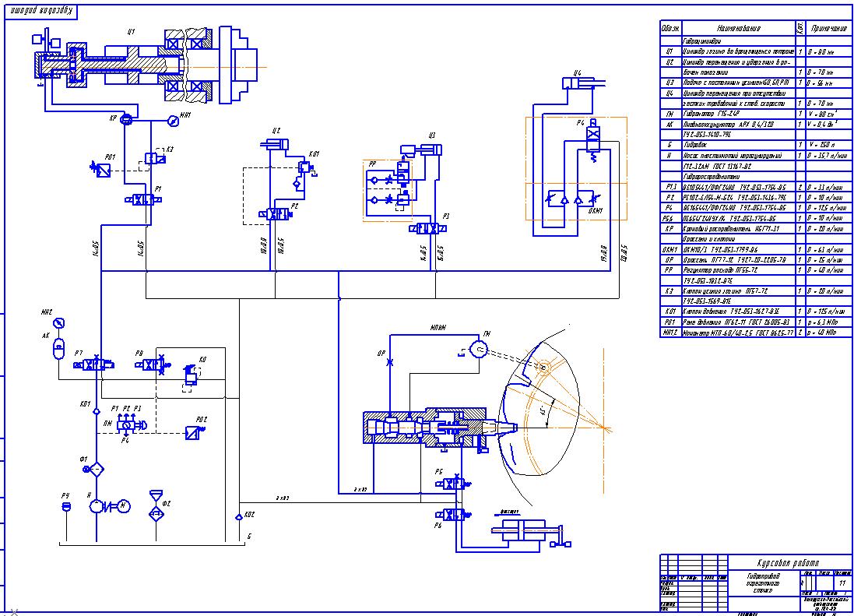Select the electric motor M circle

pos(124,506)
